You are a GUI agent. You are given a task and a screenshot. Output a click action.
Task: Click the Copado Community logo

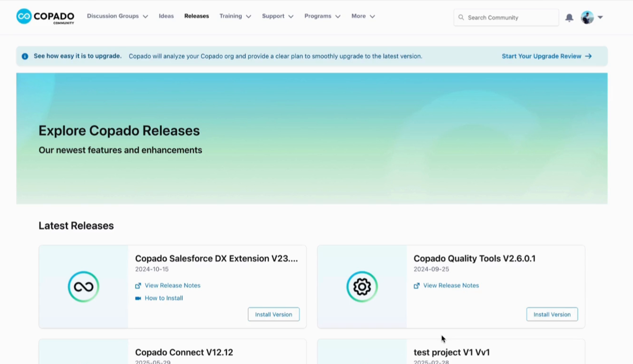click(x=45, y=17)
